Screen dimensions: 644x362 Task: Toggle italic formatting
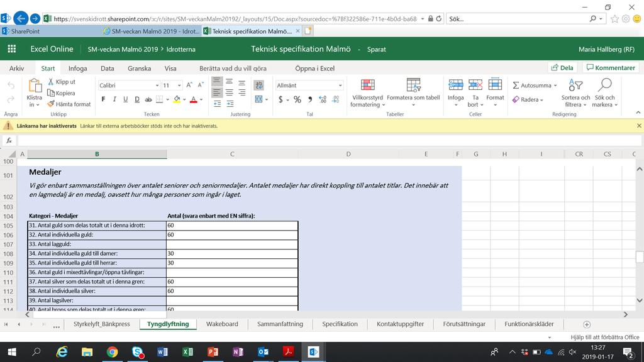coord(114,99)
